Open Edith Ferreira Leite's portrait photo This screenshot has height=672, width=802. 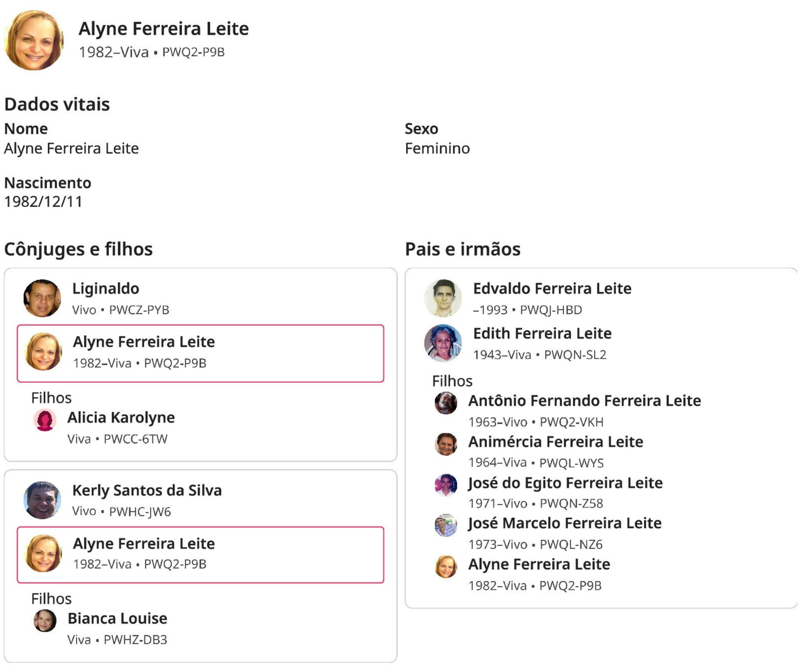pyautogui.click(x=443, y=343)
